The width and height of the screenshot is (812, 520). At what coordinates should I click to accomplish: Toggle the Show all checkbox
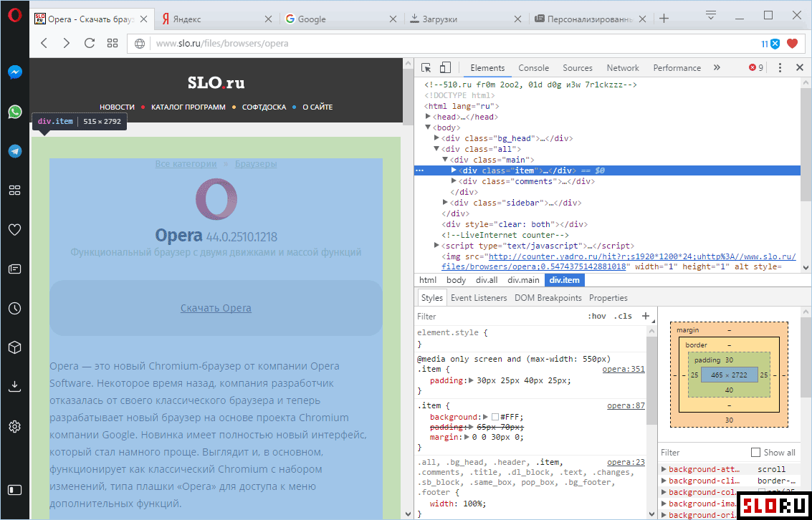pyautogui.click(x=755, y=452)
